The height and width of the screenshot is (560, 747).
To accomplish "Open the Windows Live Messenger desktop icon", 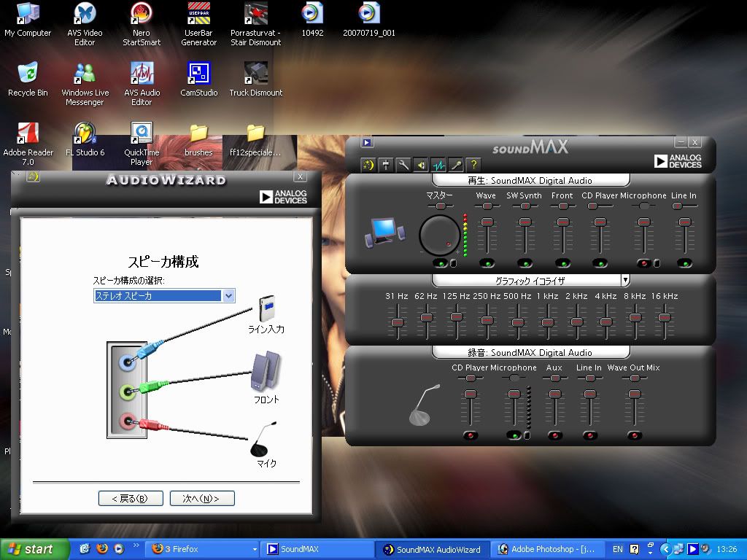I will click(x=85, y=84).
